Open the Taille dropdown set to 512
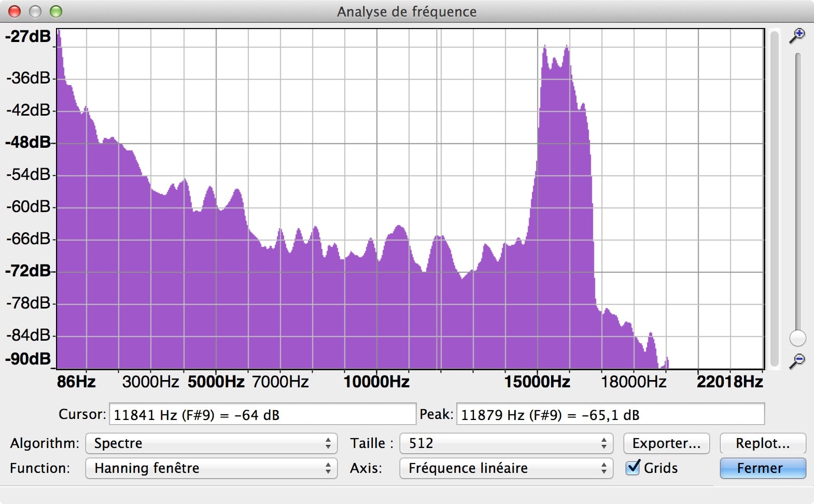Screen dimensions: 814x504 tap(506, 443)
